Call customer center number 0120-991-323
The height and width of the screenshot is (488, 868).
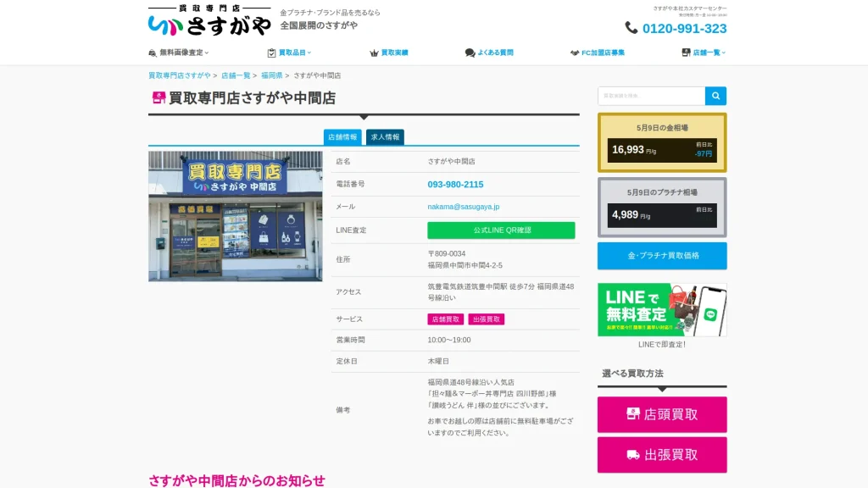(x=684, y=28)
